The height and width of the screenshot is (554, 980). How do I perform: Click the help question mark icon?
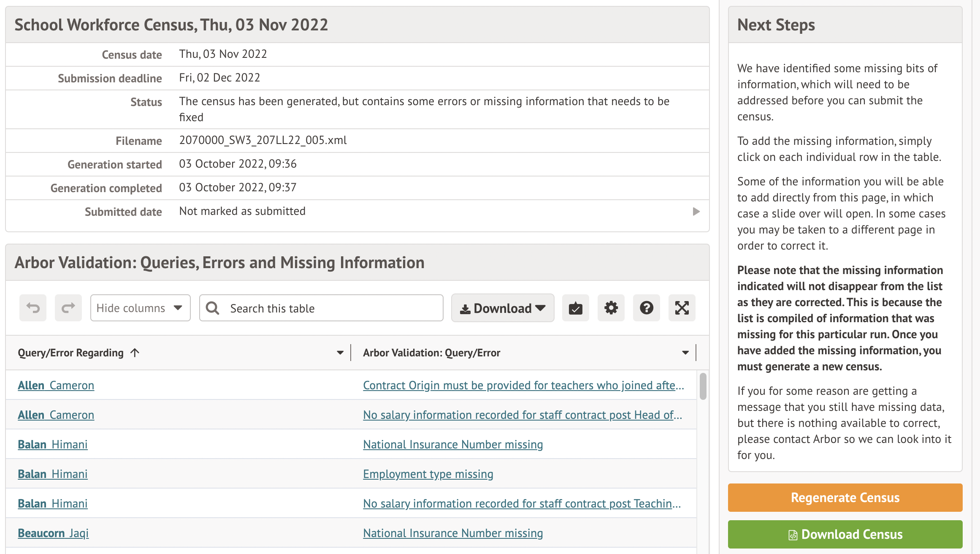646,308
